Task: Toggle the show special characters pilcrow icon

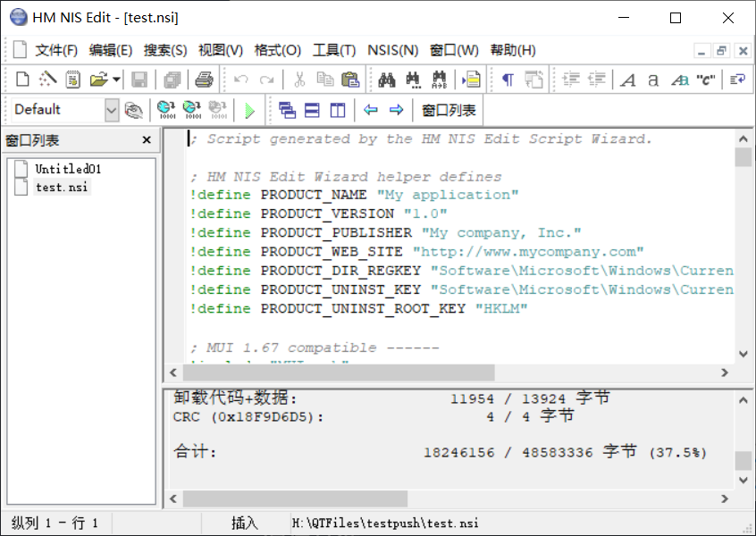Action: [x=508, y=79]
